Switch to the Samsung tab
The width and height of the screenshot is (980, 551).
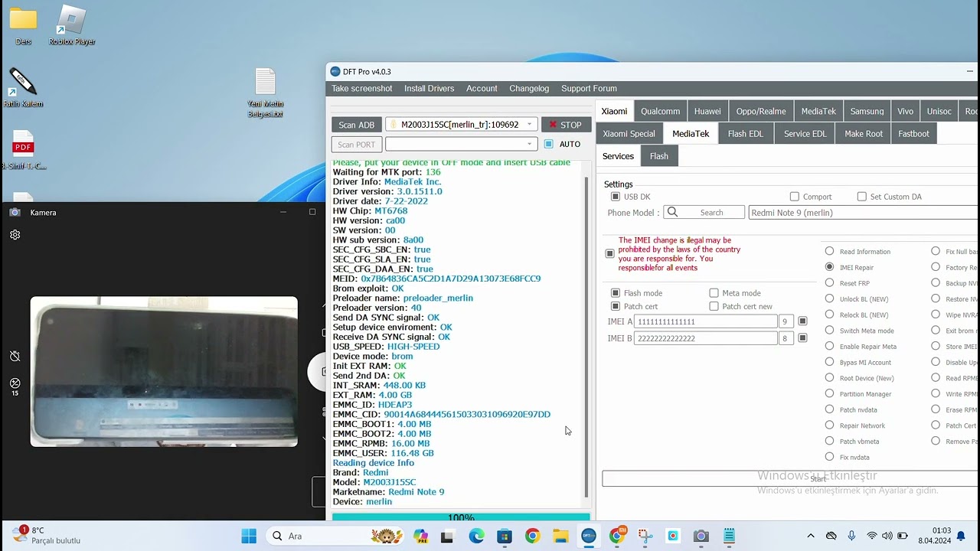(867, 111)
